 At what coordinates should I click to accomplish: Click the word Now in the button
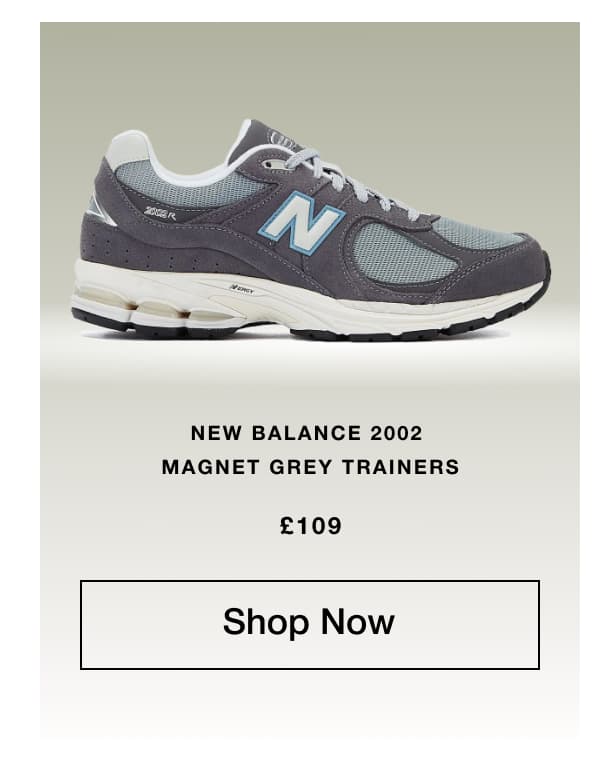(x=358, y=621)
